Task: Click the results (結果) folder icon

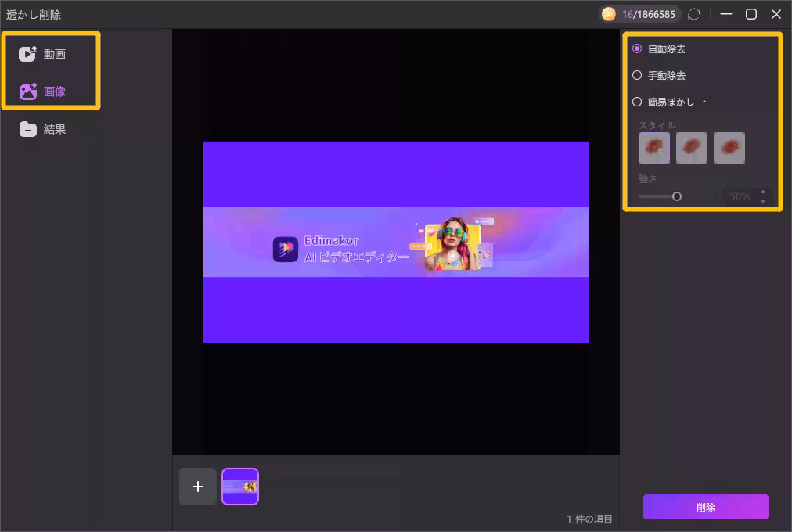Action: [28, 129]
